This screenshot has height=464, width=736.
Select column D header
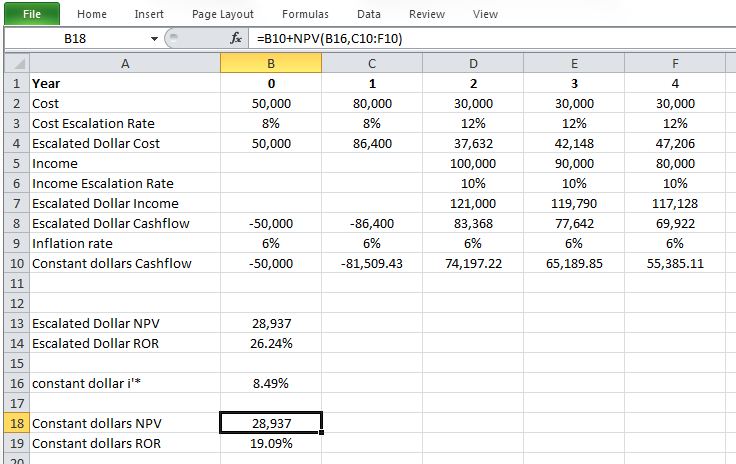(473, 63)
